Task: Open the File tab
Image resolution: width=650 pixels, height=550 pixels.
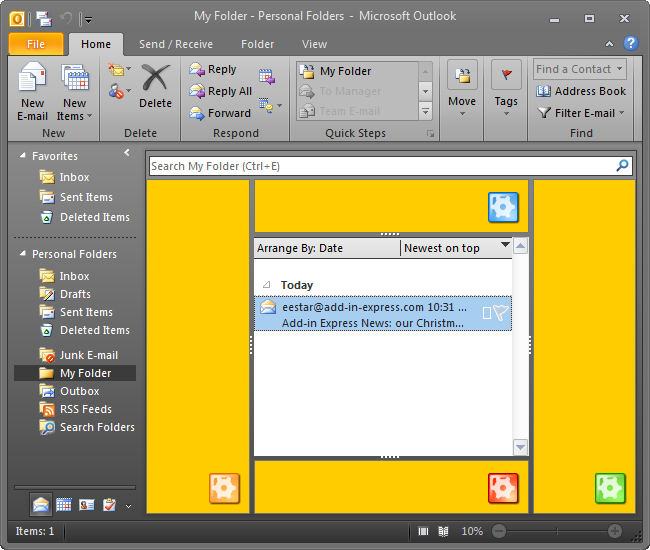Action: tap(36, 44)
